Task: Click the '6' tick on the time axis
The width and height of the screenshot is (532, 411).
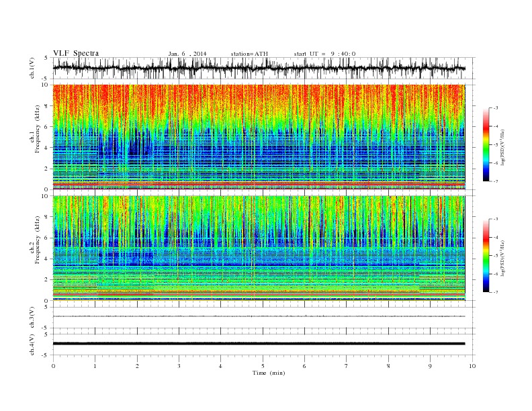Action: [305, 366]
